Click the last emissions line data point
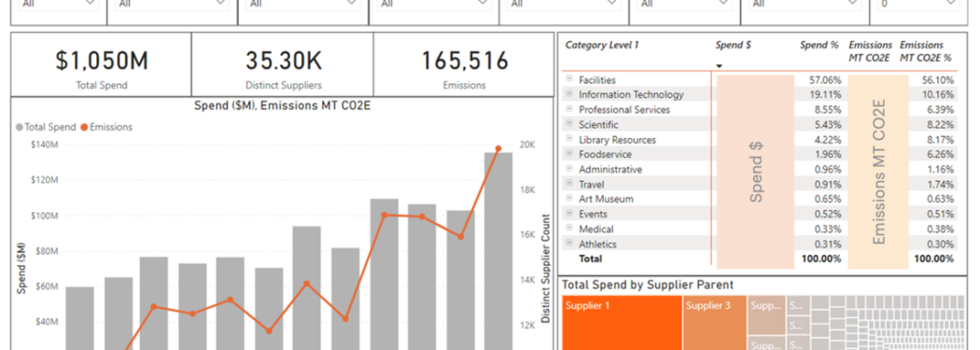Viewport: 980px width, 350px height. pyautogui.click(x=498, y=148)
